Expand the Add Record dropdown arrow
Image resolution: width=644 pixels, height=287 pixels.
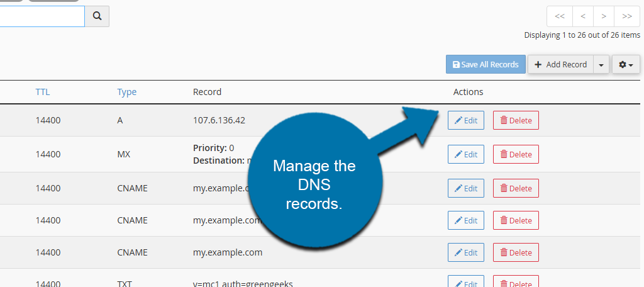click(x=601, y=65)
